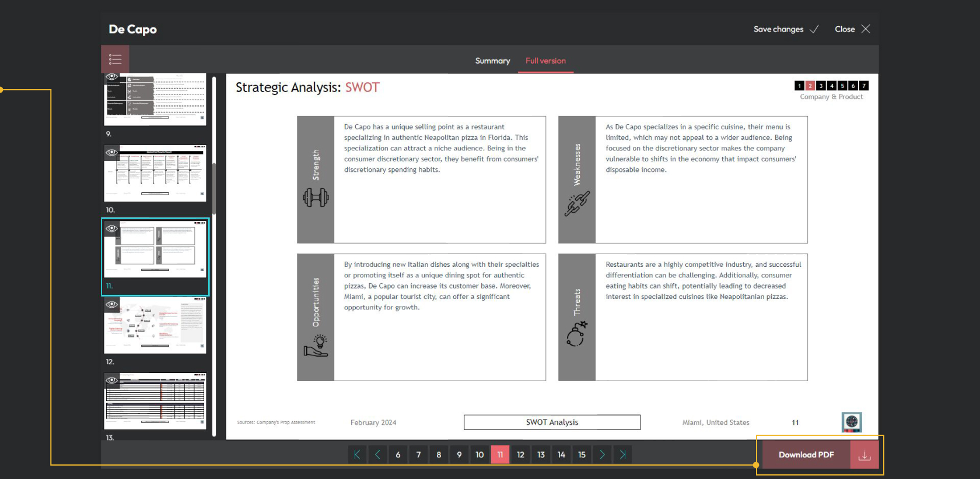Click the Threats description paragraph
The width and height of the screenshot is (980, 479).
pyautogui.click(x=703, y=280)
